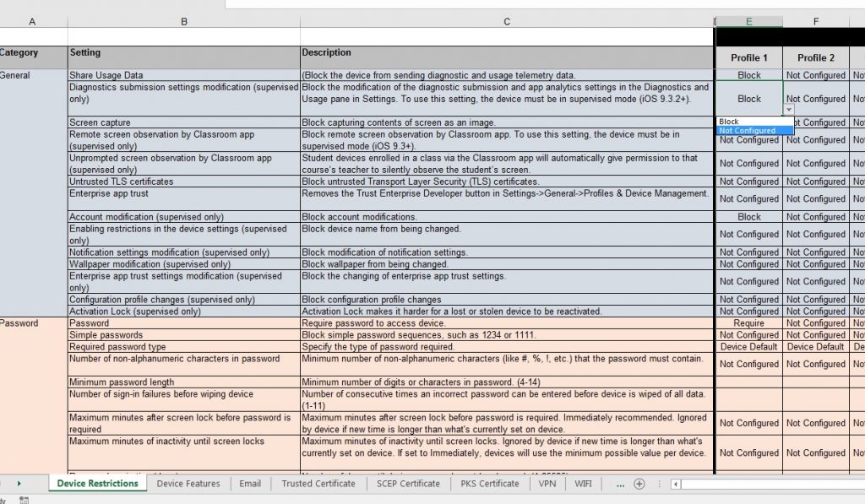Click "Block account modifications." description cell
The image size is (865, 504).
click(x=507, y=217)
